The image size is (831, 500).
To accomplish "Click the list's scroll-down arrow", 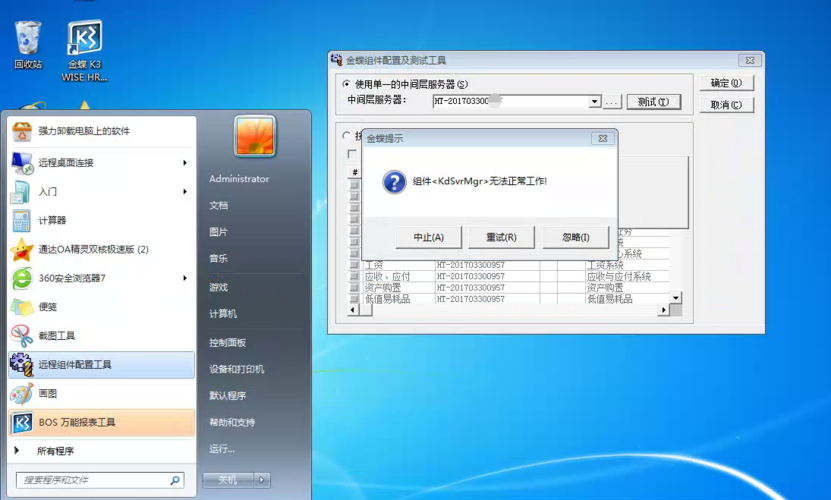I will point(675,297).
